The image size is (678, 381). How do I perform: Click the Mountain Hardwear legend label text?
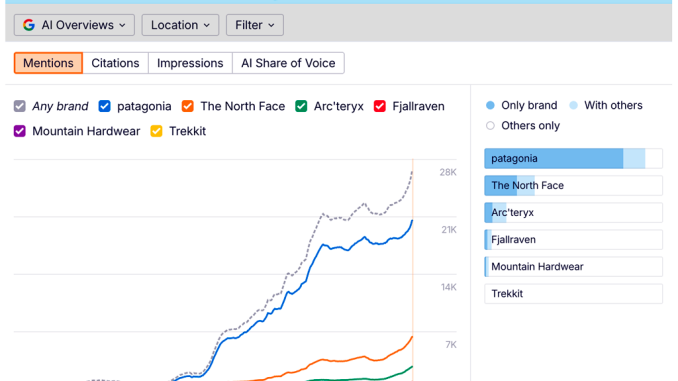tap(86, 131)
